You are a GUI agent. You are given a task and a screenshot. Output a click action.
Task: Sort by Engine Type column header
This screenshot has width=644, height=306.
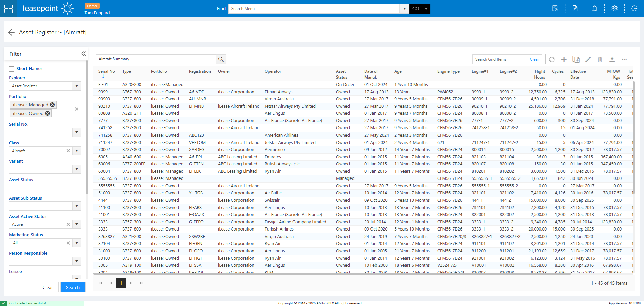tap(448, 71)
